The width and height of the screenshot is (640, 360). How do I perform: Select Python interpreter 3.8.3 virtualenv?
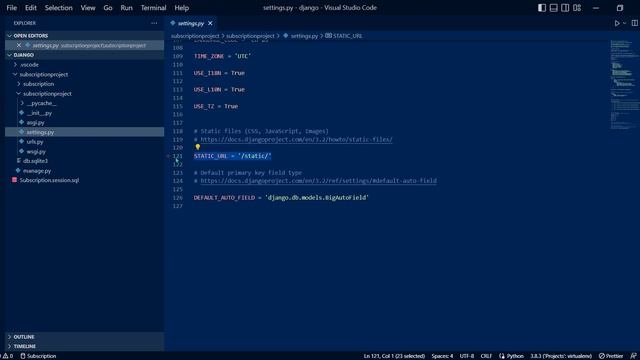[x=561, y=356]
